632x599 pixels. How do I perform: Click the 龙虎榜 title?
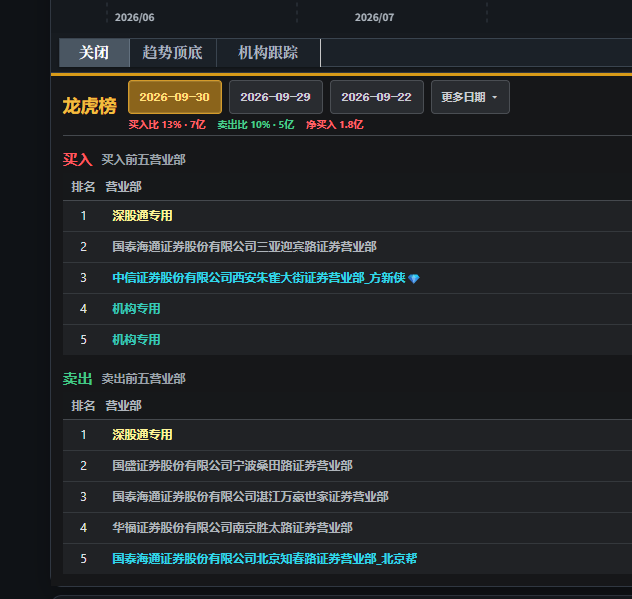[89, 106]
